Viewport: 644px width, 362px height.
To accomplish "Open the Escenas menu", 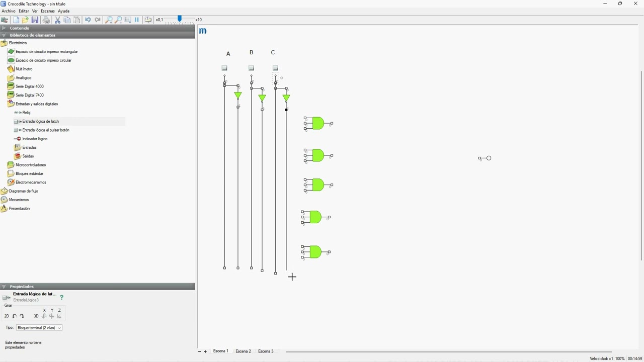I will pos(47,11).
